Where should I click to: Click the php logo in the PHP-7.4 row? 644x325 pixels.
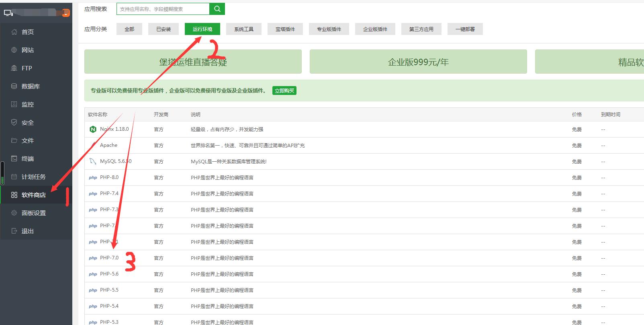click(x=93, y=193)
